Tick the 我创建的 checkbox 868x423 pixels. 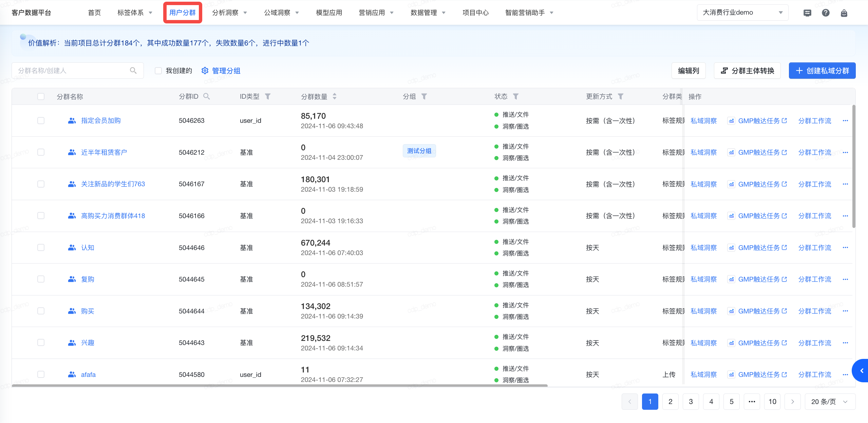click(158, 71)
